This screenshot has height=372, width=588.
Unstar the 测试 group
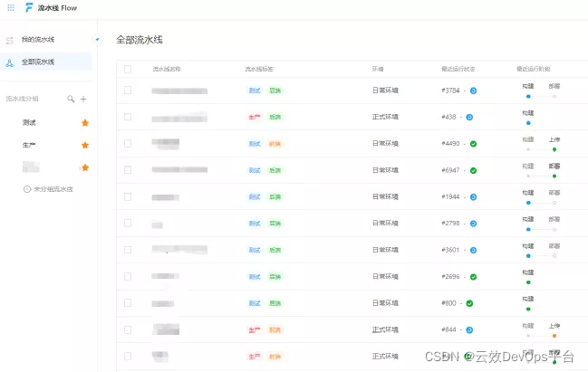[x=85, y=122]
